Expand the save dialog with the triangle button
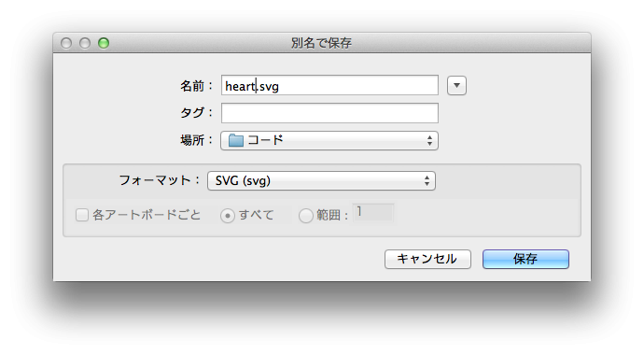 click(x=456, y=85)
